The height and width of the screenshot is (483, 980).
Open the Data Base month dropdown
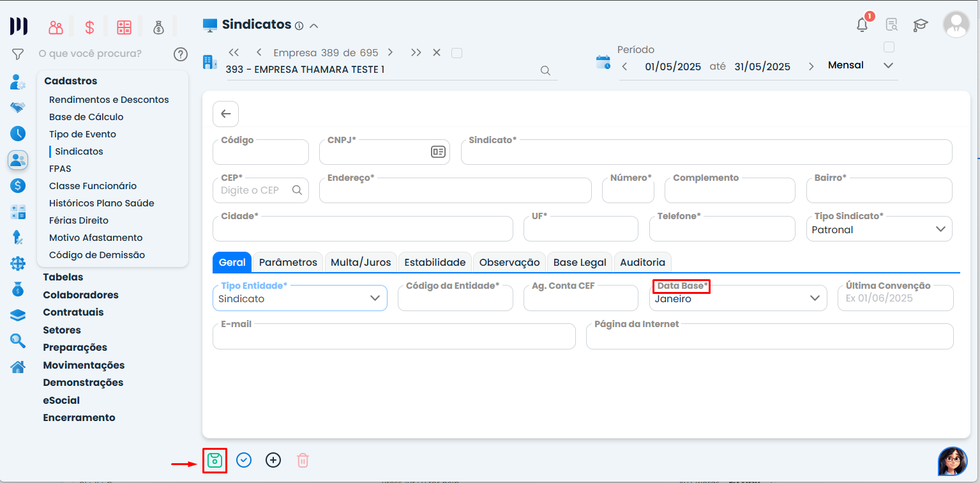point(814,298)
